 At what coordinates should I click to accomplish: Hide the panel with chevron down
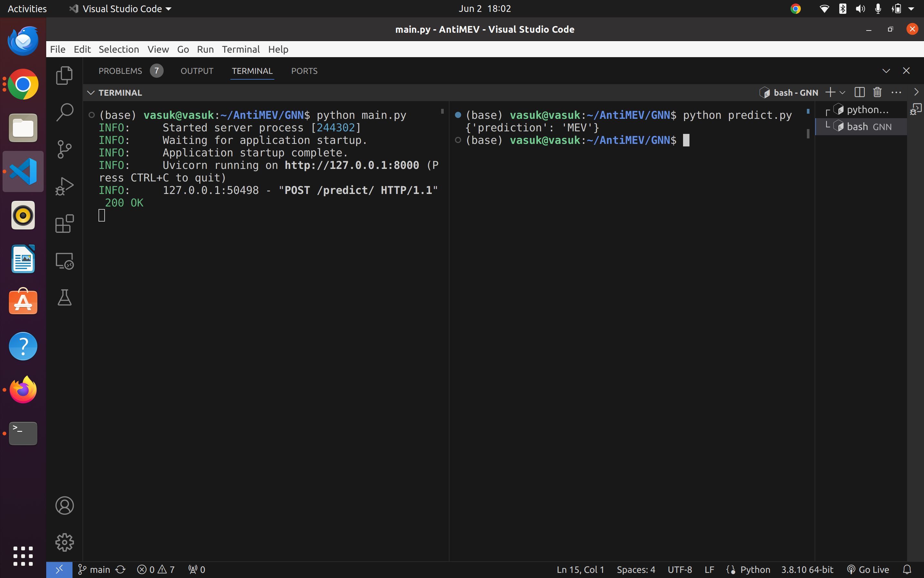pyautogui.click(x=886, y=71)
